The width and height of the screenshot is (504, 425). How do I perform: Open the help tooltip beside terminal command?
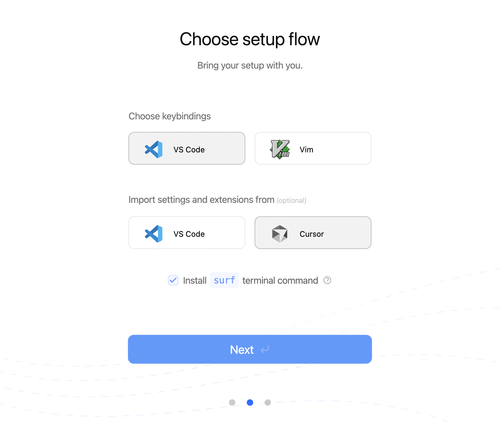(327, 281)
